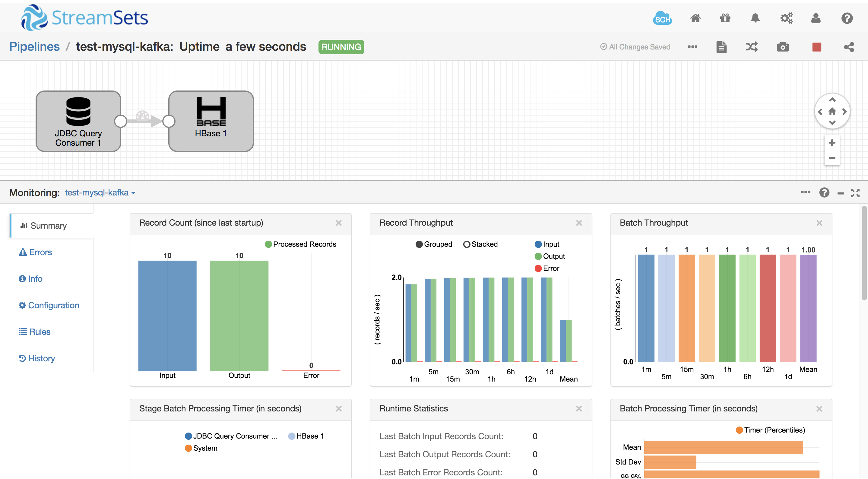
Task: Toggle the Error series legend
Action: (x=538, y=268)
